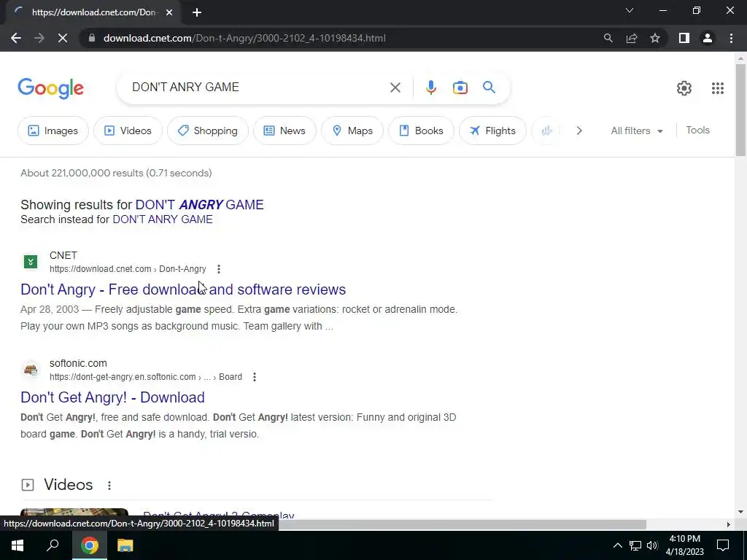The width and height of the screenshot is (747, 560).
Task: Open the Google apps grid
Action: point(718,88)
